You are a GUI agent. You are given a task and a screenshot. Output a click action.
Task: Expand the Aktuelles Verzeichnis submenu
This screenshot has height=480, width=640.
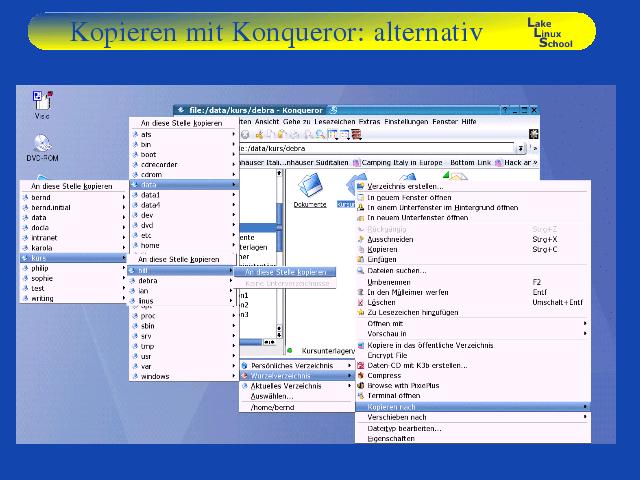[297, 386]
